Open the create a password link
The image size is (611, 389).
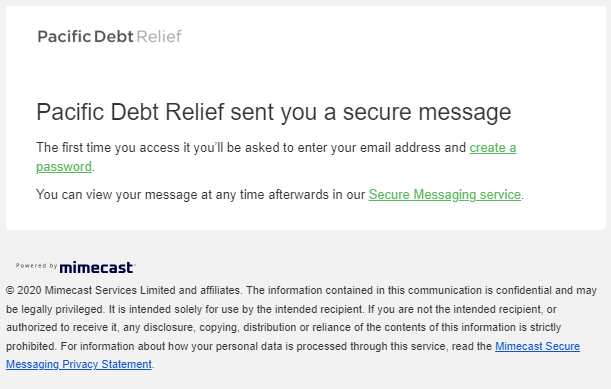[x=493, y=148]
